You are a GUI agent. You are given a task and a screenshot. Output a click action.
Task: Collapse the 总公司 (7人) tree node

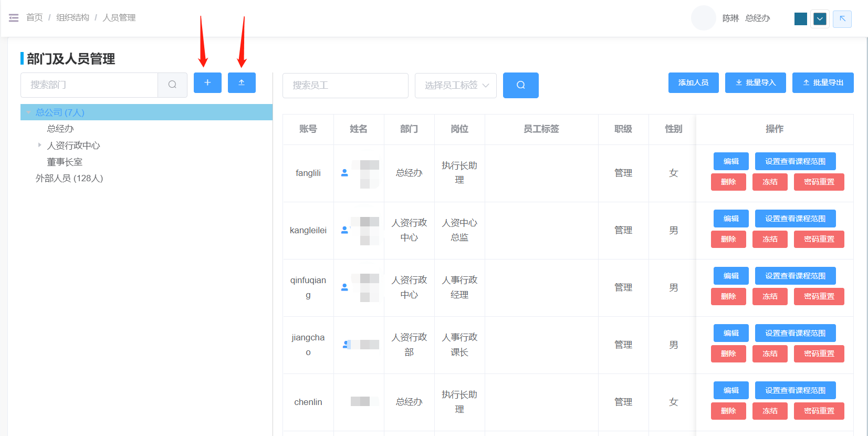click(x=28, y=112)
